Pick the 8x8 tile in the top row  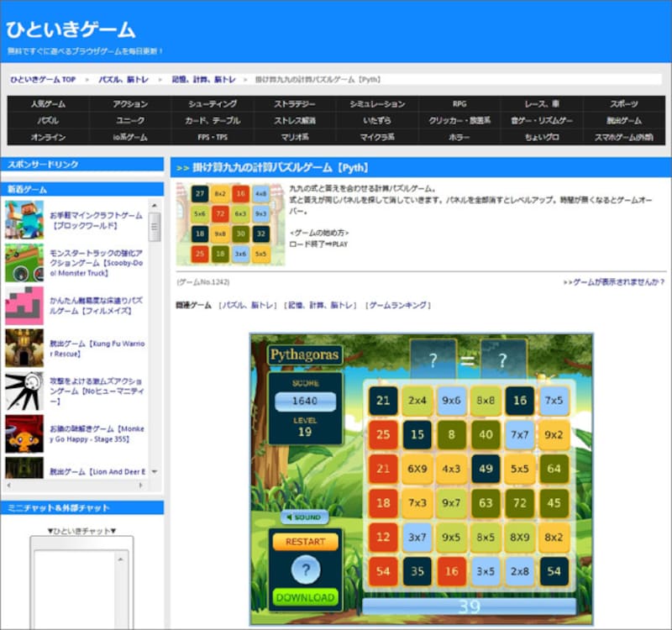tap(486, 401)
